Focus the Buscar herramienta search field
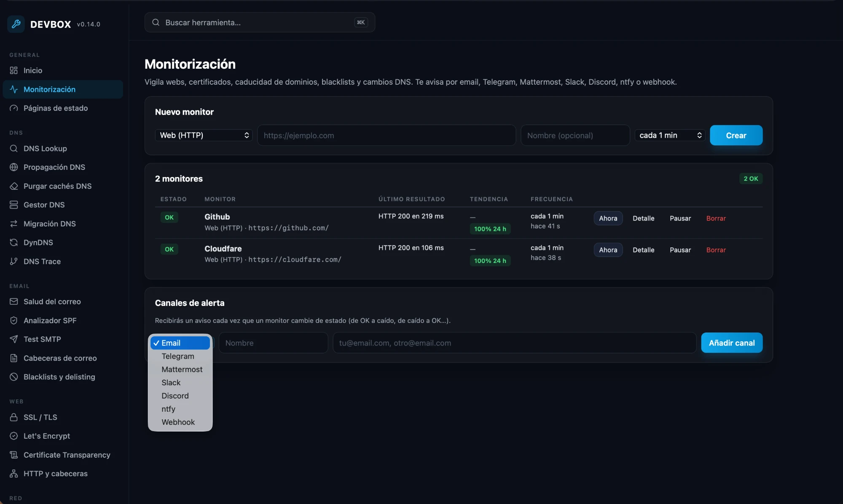Viewport: 843px width, 504px height. [x=260, y=22]
